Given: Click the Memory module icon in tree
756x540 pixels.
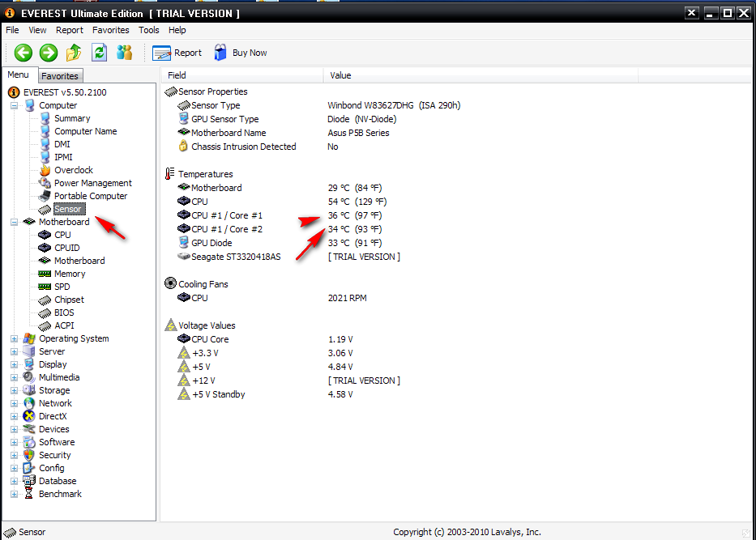Looking at the screenshot, I should [45, 274].
